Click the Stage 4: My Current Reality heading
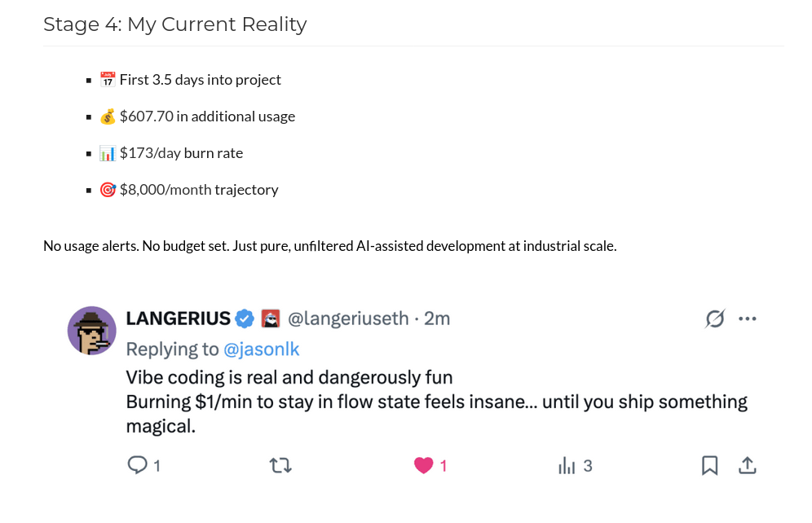Image resolution: width=812 pixels, height=523 pixels. pos(174,24)
